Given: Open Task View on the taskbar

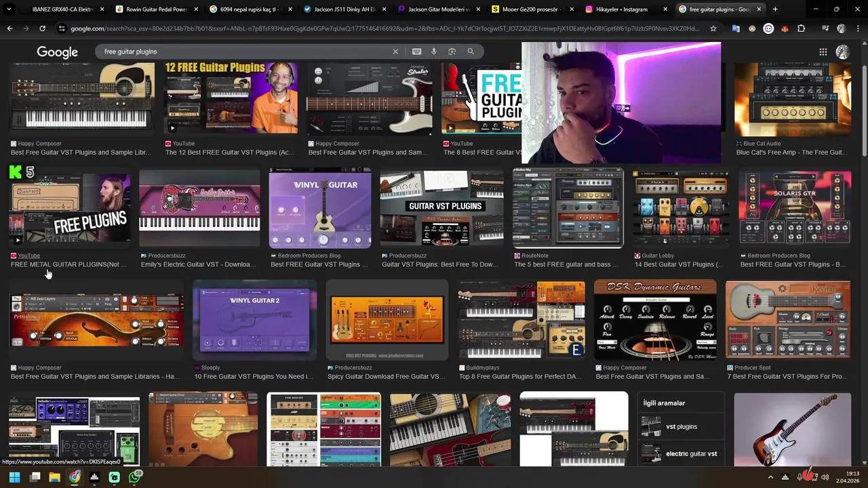Looking at the screenshot, I should coord(35,477).
